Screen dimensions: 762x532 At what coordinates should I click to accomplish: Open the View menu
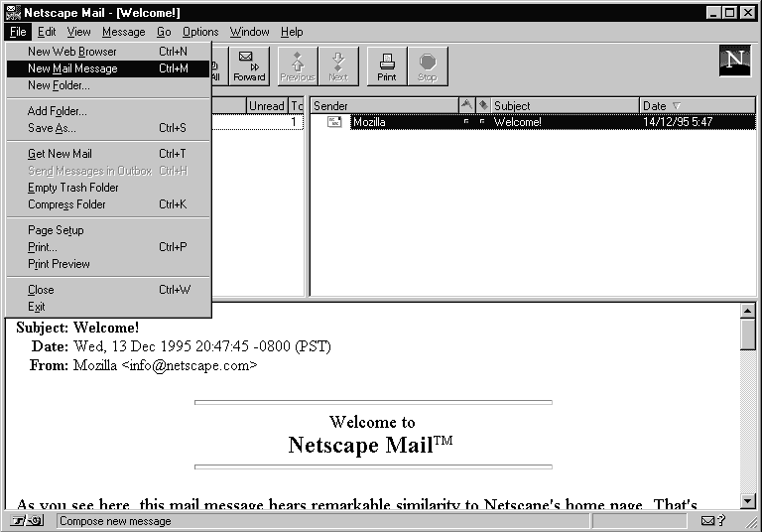(x=78, y=32)
